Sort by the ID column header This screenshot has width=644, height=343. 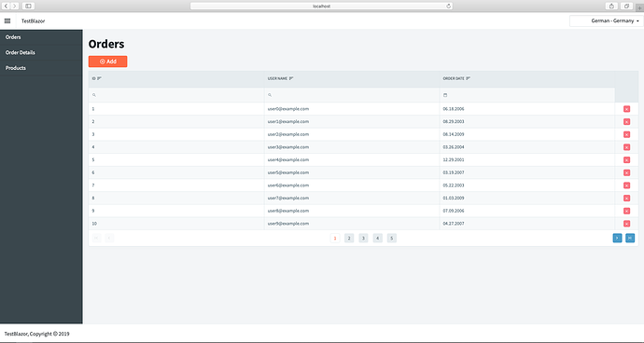click(96, 78)
